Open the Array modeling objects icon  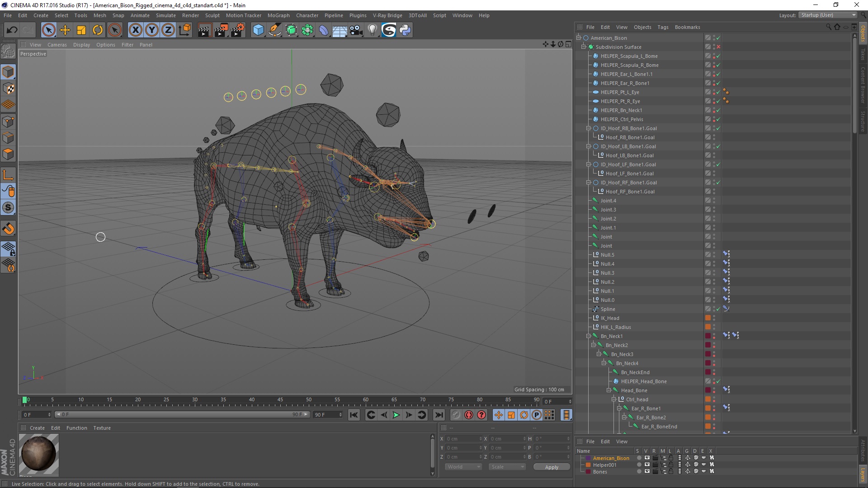(x=307, y=30)
